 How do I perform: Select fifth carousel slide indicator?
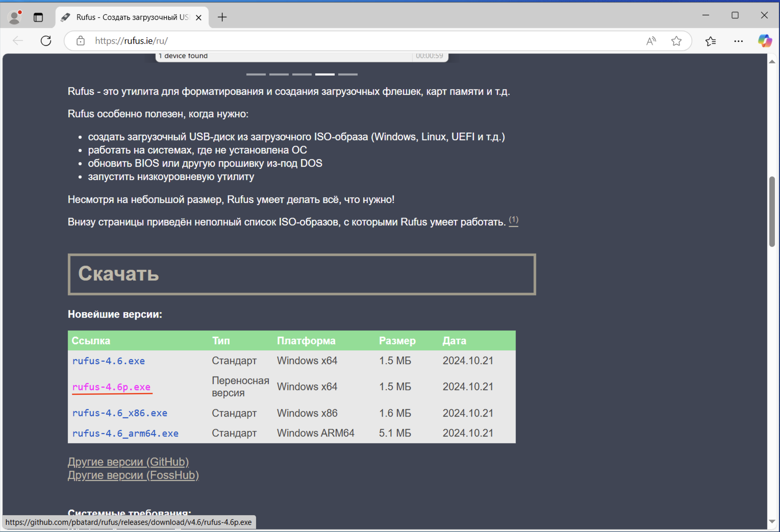tap(348, 74)
